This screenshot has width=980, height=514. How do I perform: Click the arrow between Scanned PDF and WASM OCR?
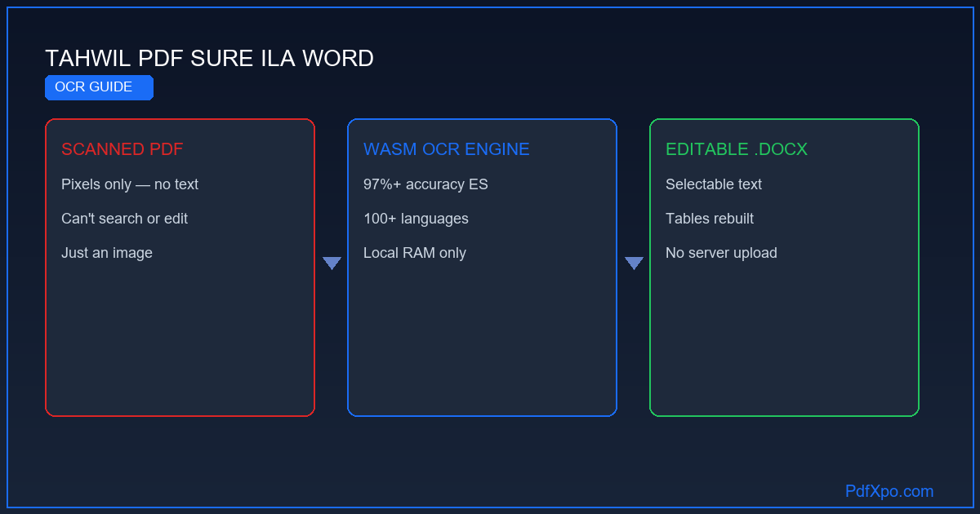(x=332, y=263)
